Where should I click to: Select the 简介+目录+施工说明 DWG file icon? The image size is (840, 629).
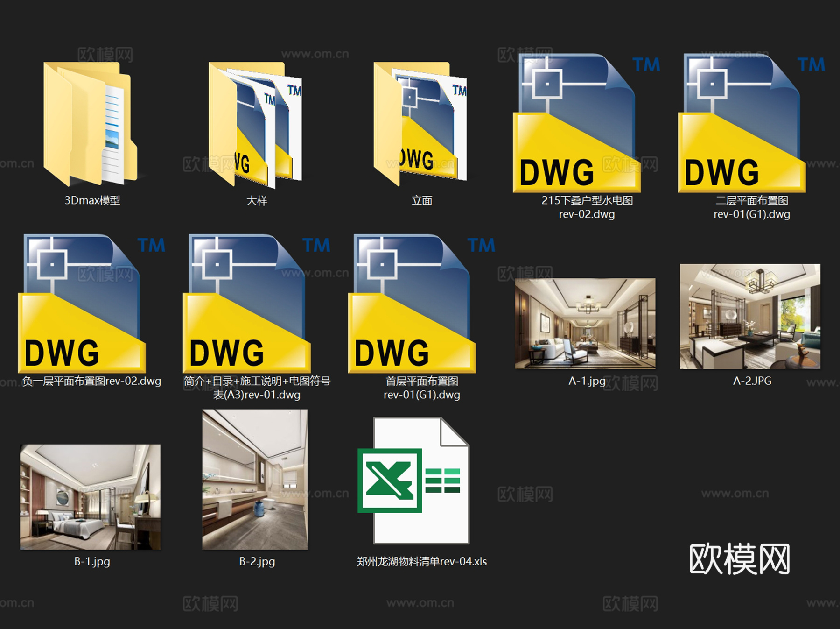247,304
